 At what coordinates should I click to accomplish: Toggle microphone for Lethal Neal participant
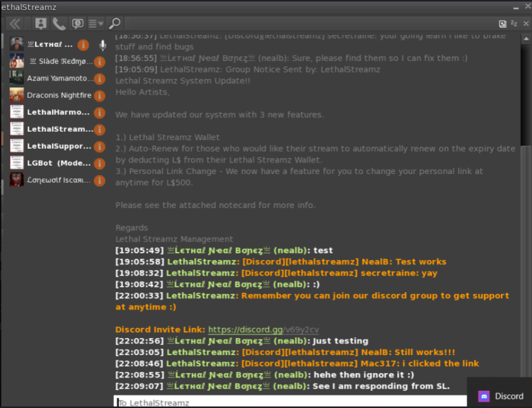pyautogui.click(x=102, y=45)
